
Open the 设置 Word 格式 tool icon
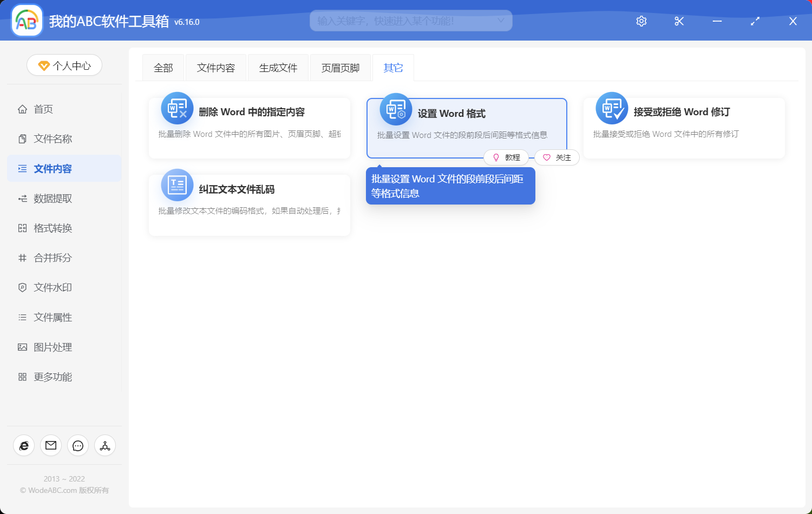pos(395,108)
